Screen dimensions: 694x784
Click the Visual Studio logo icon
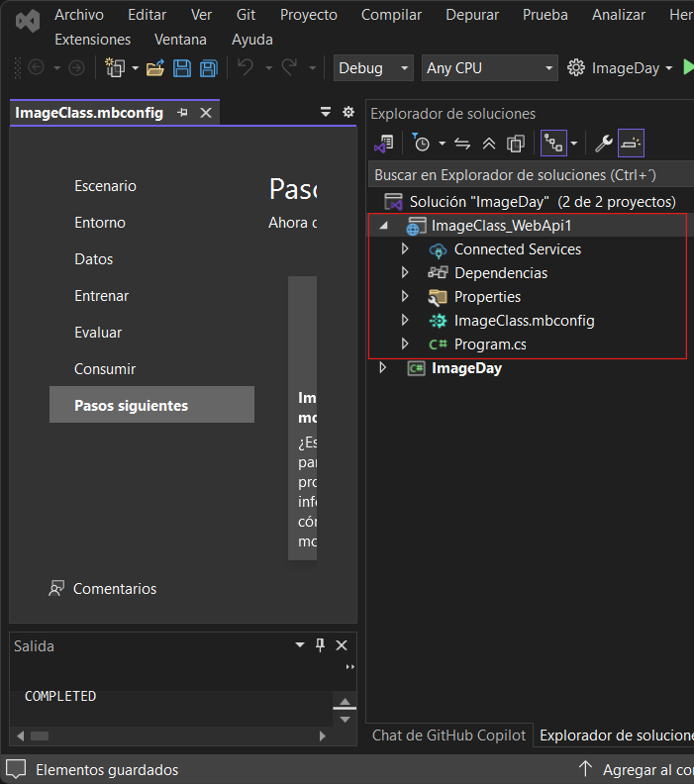[28, 22]
